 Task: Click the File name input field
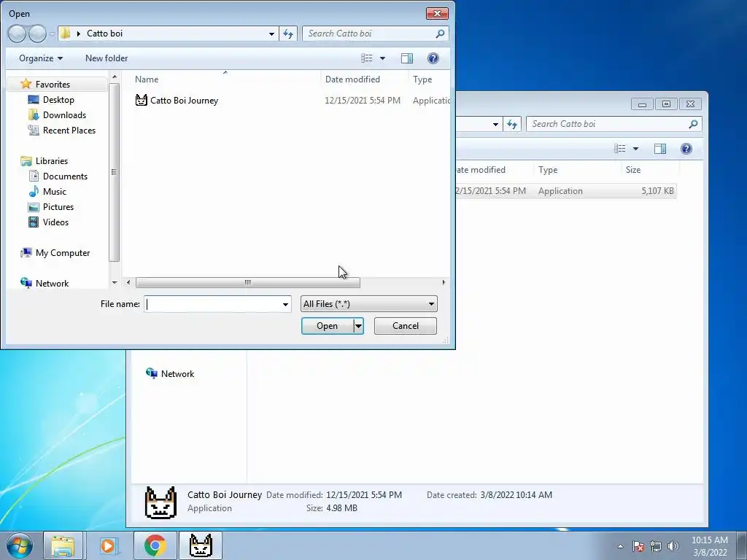(213, 304)
